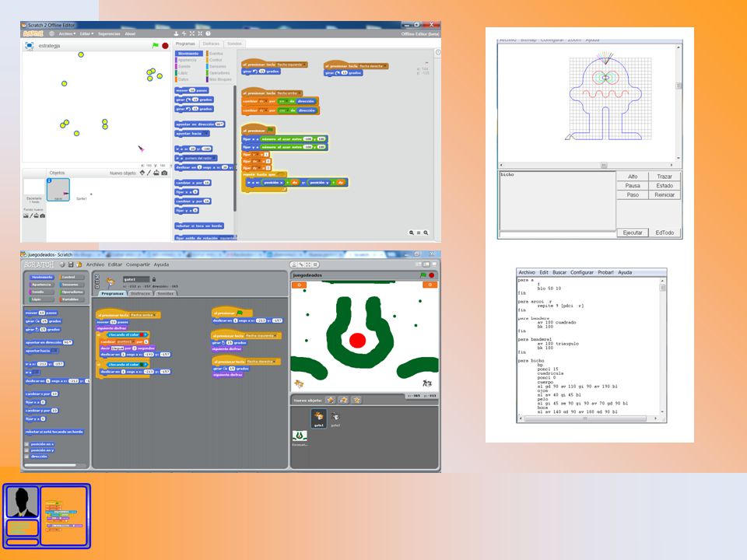Zoom in the Scratch 2 scripts area
This screenshot has height=560, width=747.
[426, 233]
